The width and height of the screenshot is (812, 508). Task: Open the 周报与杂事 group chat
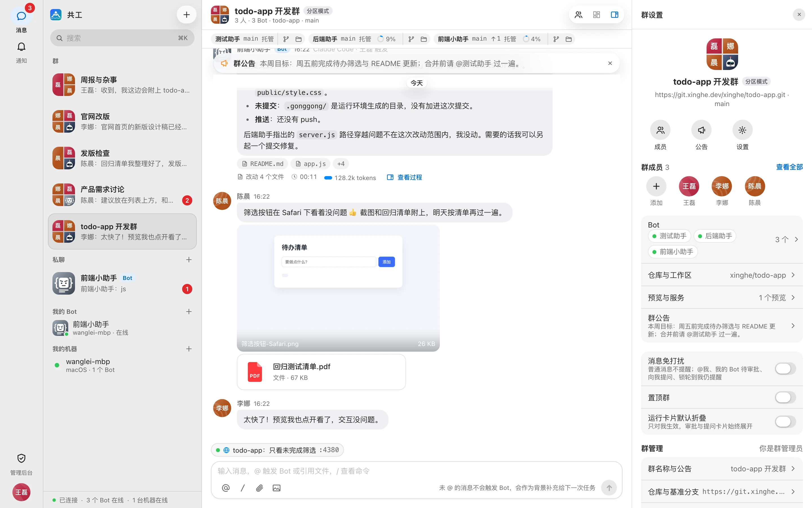(122, 85)
